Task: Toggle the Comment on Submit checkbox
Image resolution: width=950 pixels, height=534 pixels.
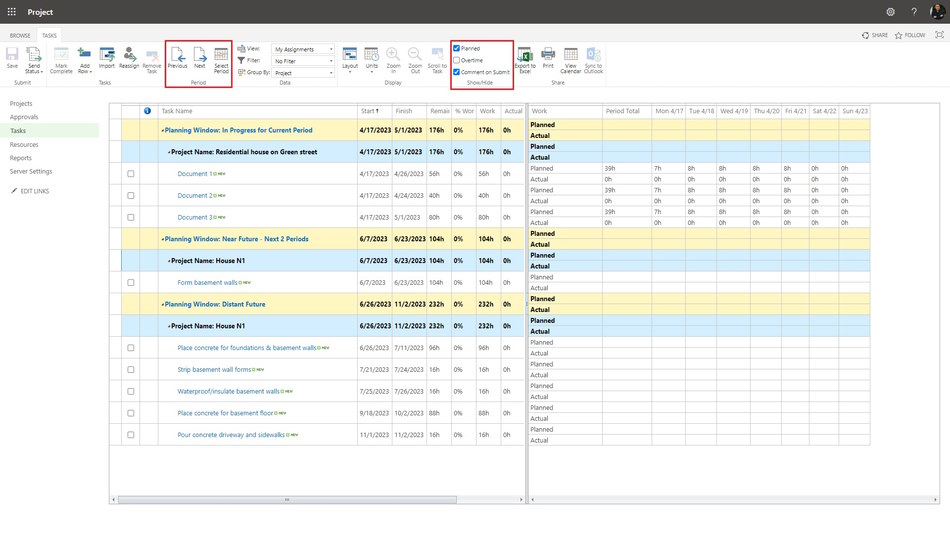Action: coord(457,72)
